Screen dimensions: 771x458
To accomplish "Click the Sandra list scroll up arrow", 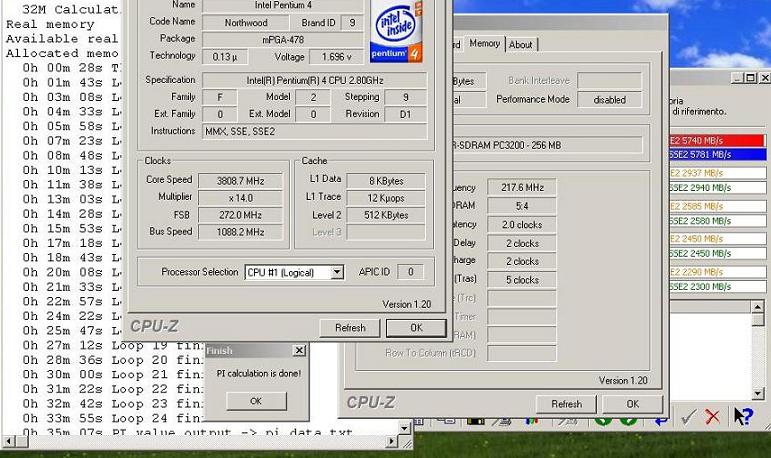I will [x=757, y=307].
